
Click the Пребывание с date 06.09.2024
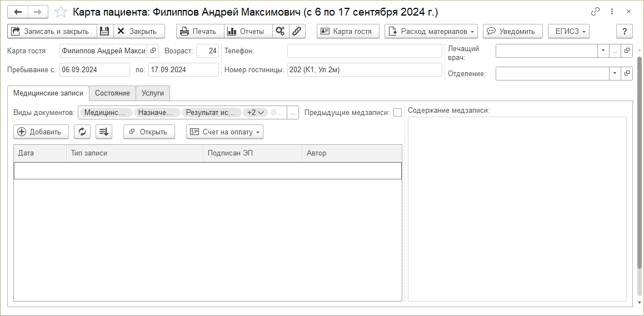(94, 70)
